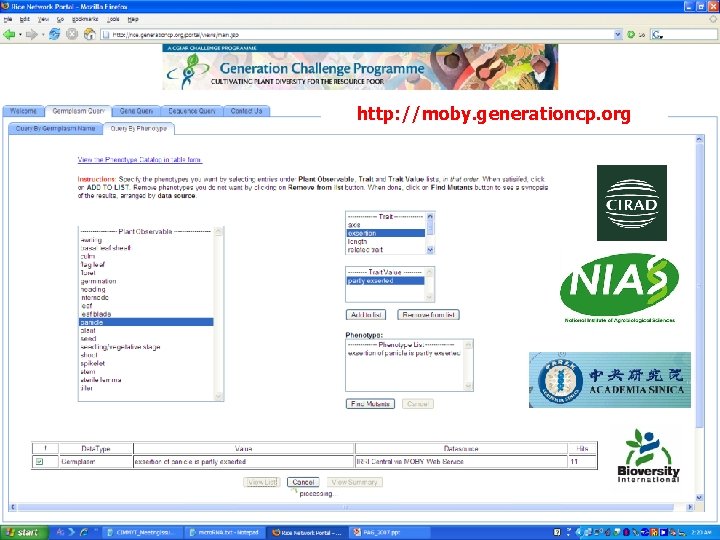Click the Generation Challenge Programme banner

[360, 67]
